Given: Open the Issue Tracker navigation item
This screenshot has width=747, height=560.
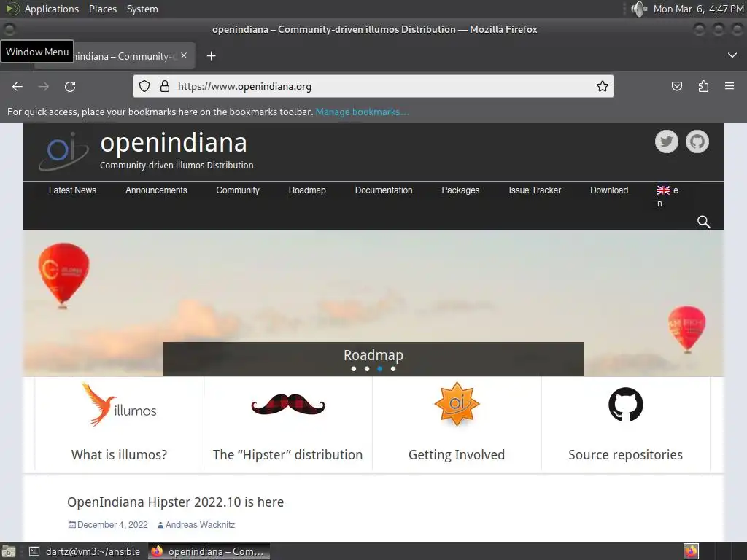Looking at the screenshot, I should click(x=535, y=190).
